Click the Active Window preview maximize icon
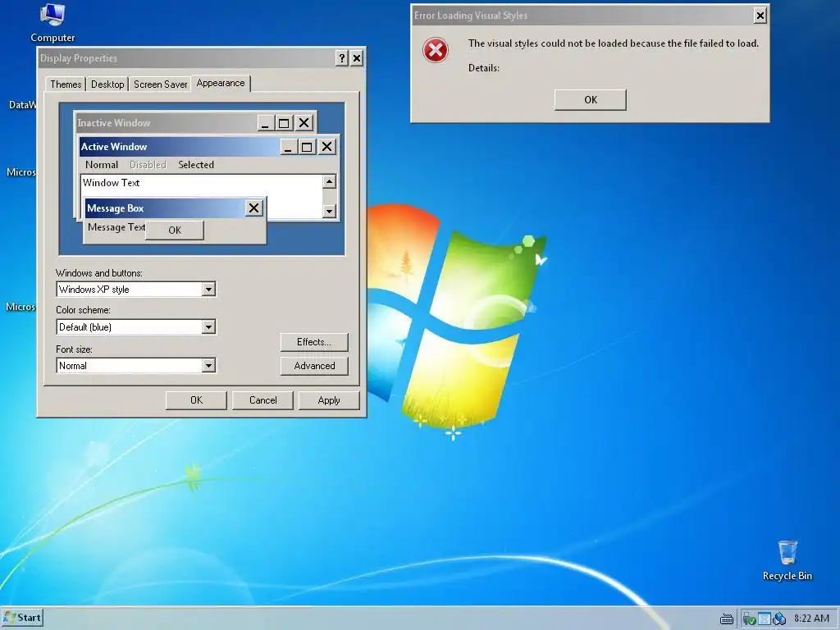840x630 pixels. click(307, 147)
